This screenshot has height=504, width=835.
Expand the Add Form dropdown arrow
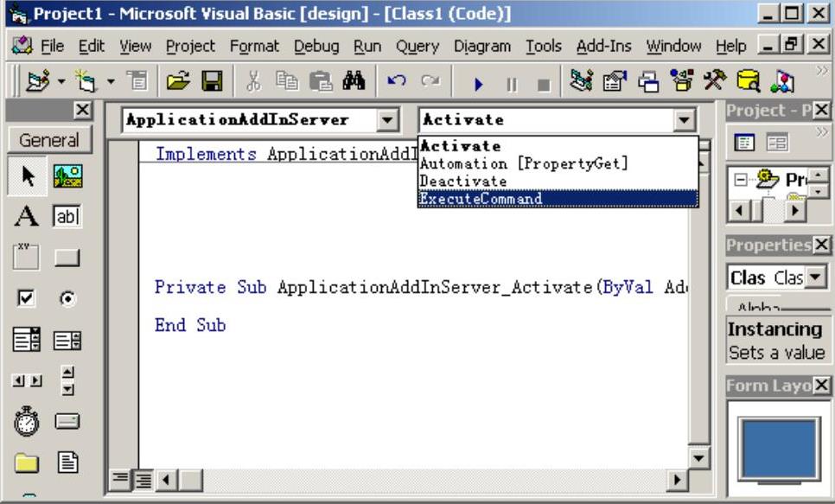(111, 81)
